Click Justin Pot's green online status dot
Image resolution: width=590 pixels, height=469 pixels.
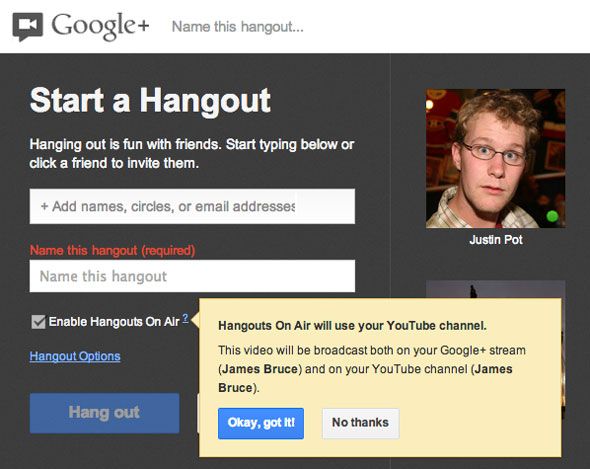[552, 216]
